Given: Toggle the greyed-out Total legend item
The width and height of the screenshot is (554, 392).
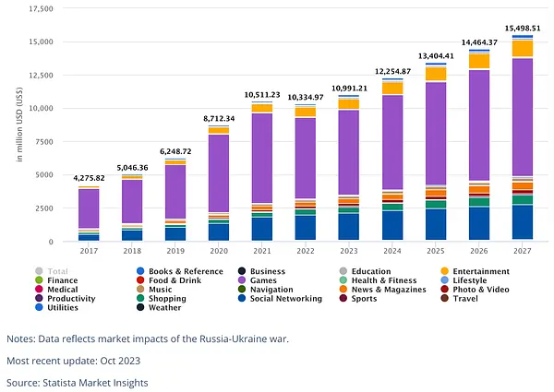Looking at the screenshot, I should [x=52, y=271].
